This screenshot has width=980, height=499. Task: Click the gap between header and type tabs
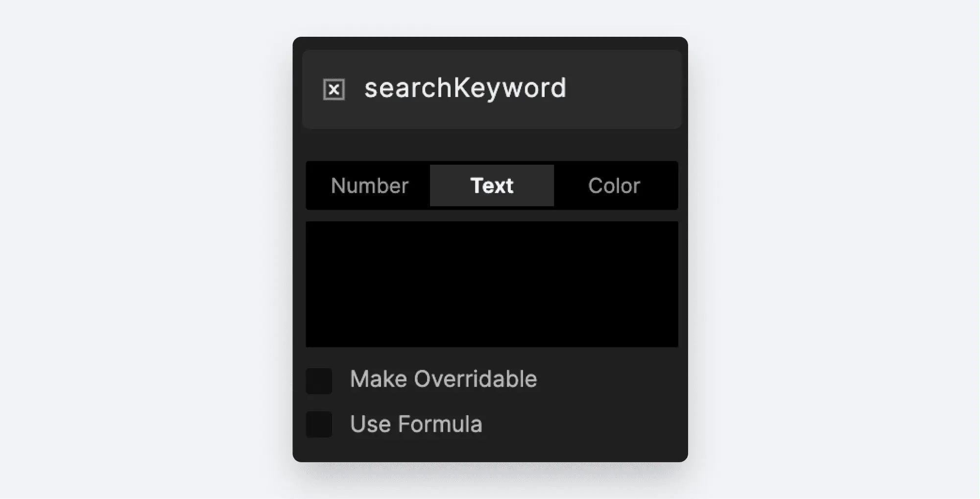490,145
